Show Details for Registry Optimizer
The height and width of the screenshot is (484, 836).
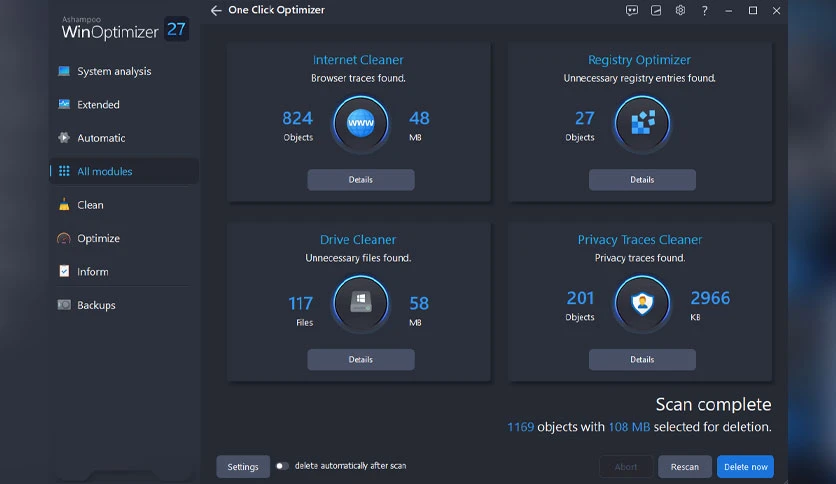click(x=642, y=180)
